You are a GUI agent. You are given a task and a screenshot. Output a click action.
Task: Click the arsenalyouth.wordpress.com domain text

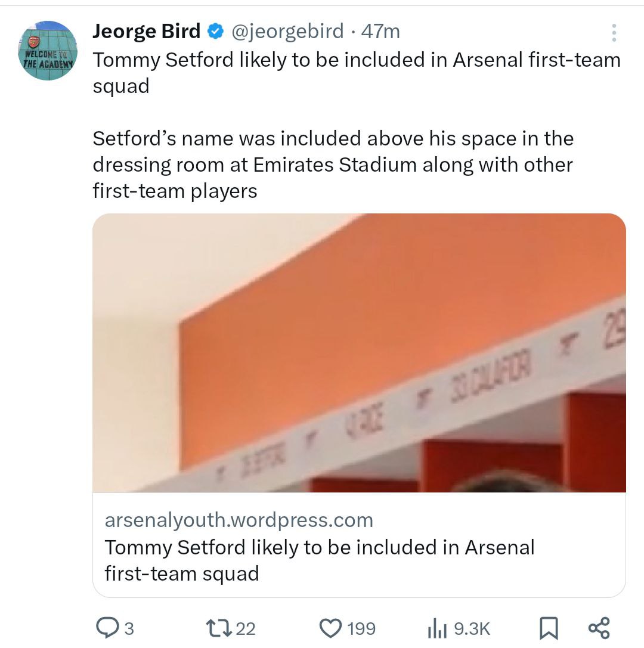click(x=239, y=520)
